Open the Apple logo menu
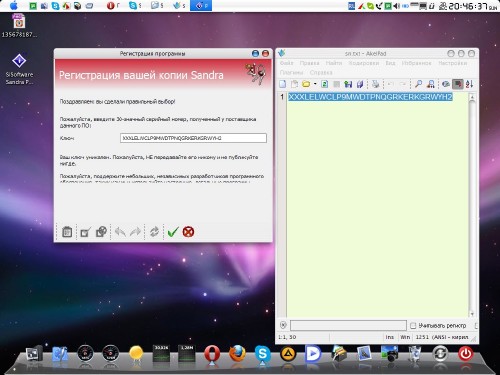Image resolution: width=500 pixels, height=375 pixels. tap(14, 6)
